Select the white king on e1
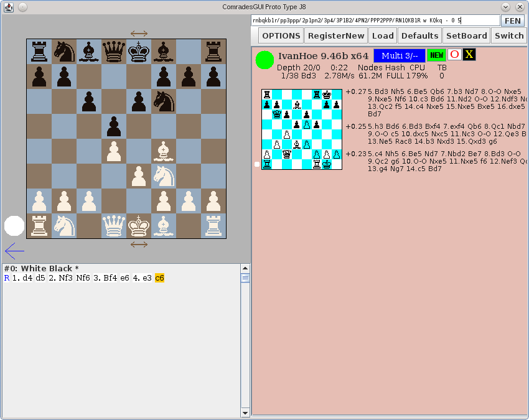This screenshot has height=420, width=529. click(139, 225)
